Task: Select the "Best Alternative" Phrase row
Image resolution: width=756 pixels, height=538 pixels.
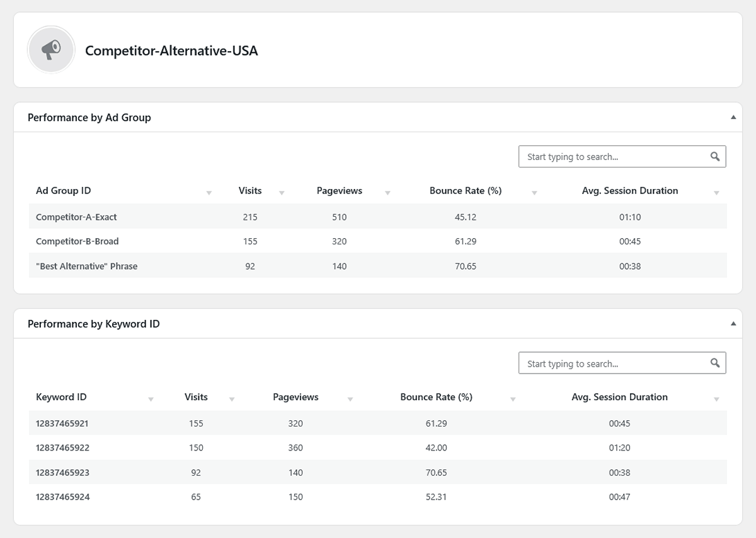Action: pyautogui.click(x=378, y=266)
